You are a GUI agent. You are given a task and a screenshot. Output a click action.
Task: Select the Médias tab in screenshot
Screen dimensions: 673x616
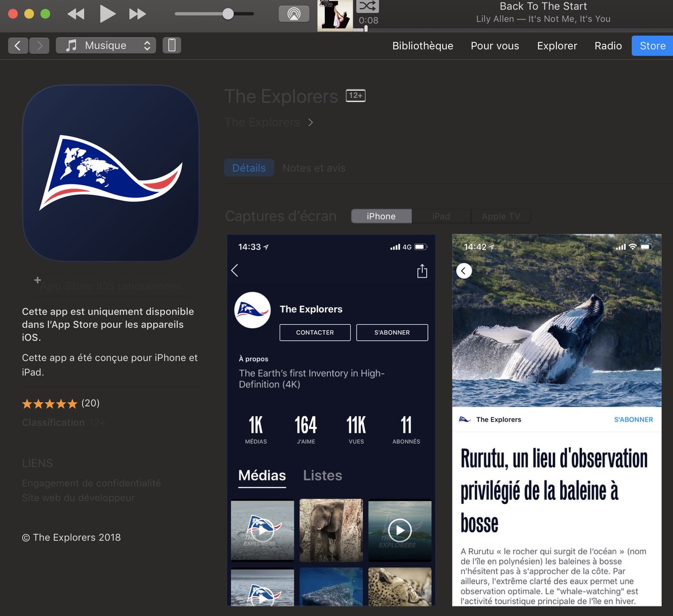(262, 476)
